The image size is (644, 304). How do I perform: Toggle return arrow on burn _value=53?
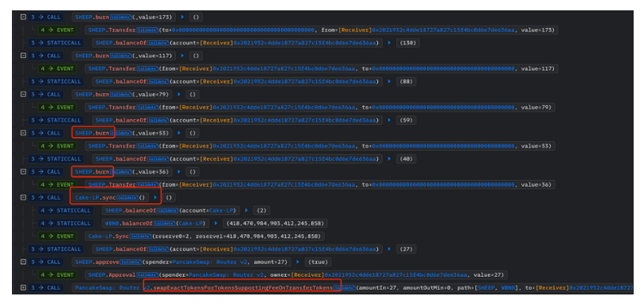click(179, 133)
